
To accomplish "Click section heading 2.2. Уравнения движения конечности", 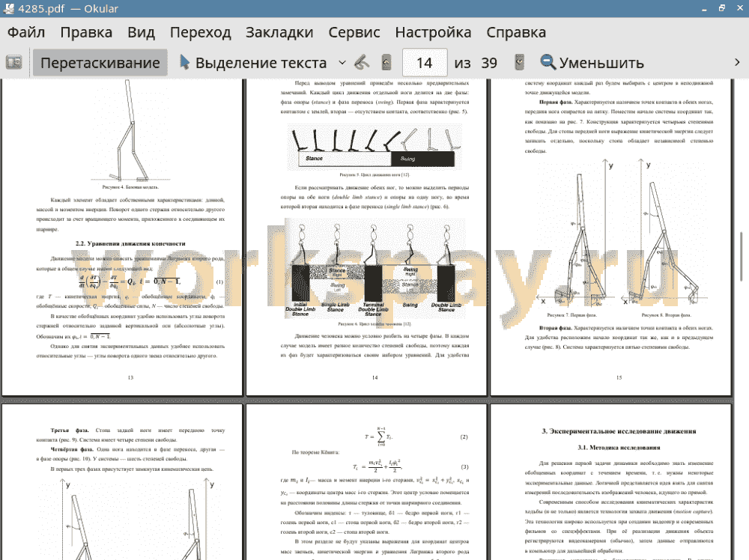I will coord(130,243).
